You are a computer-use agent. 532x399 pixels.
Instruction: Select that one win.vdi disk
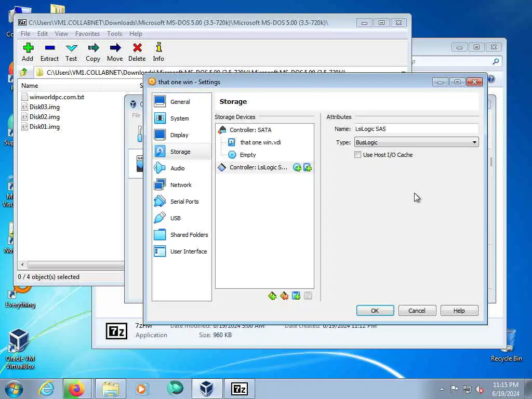[x=264, y=142]
